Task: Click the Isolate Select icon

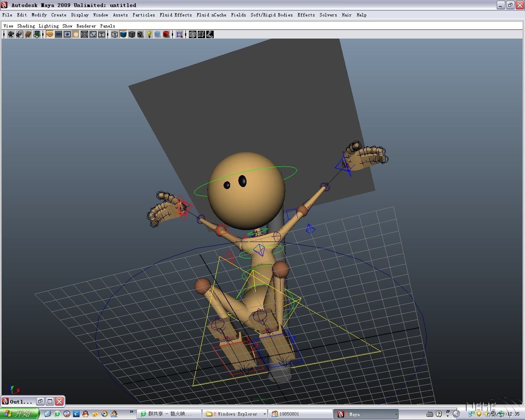Action: [179, 34]
